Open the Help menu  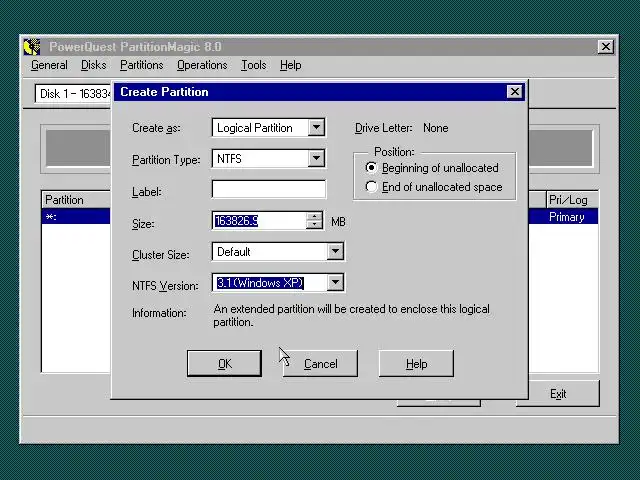click(x=291, y=65)
